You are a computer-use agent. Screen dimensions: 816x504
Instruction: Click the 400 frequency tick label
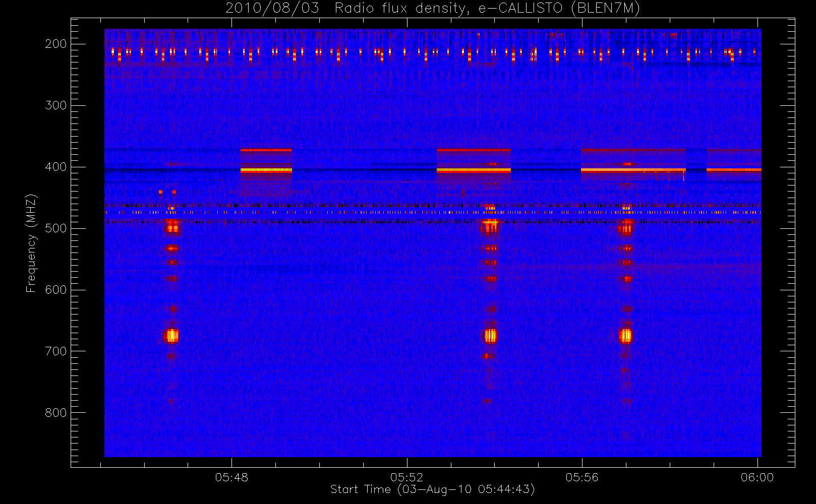tap(55, 167)
